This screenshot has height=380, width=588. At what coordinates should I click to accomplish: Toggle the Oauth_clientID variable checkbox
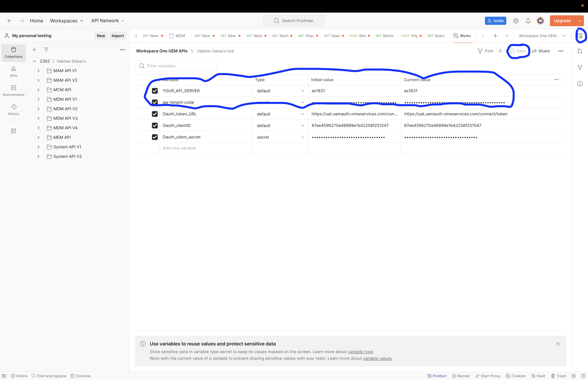(155, 126)
